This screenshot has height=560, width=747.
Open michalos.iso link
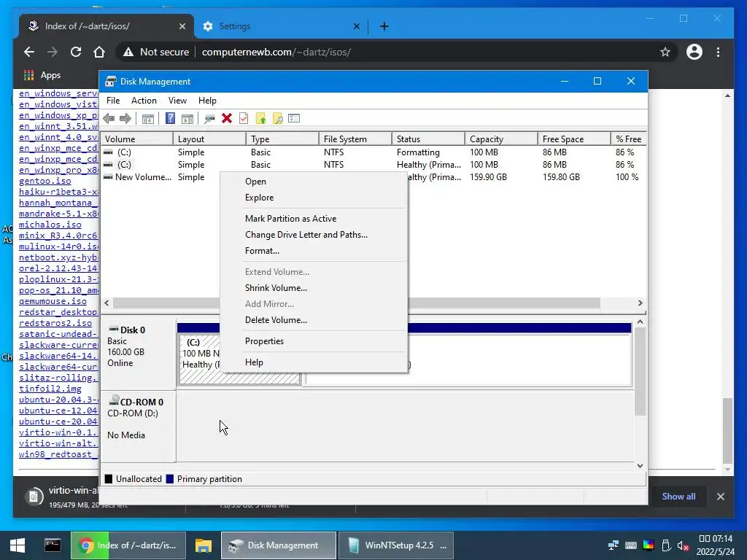click(x=50, y=225)
